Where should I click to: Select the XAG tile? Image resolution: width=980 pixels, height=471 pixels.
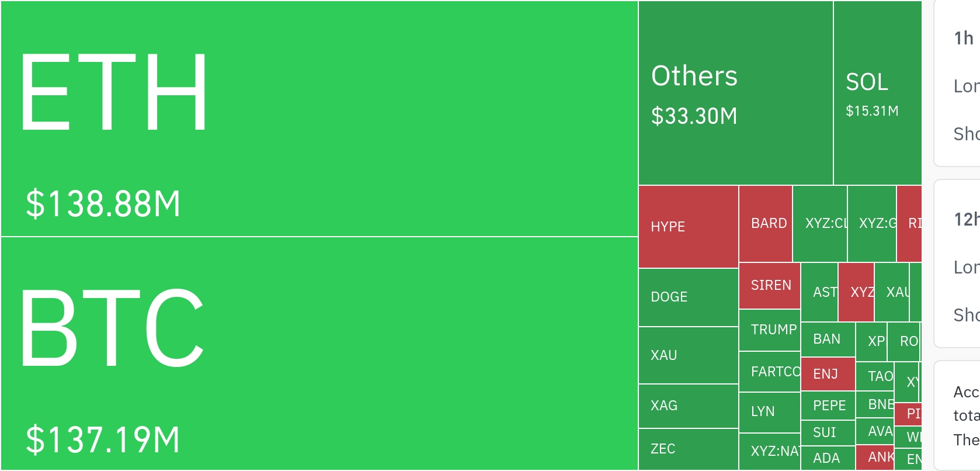tap(688, 406)
